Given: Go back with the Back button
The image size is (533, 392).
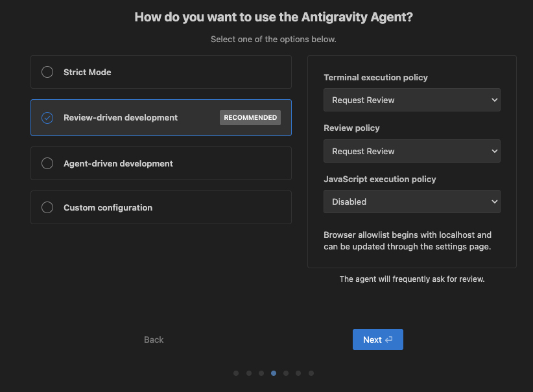Looking at the screenshot, I should point(154,340).
